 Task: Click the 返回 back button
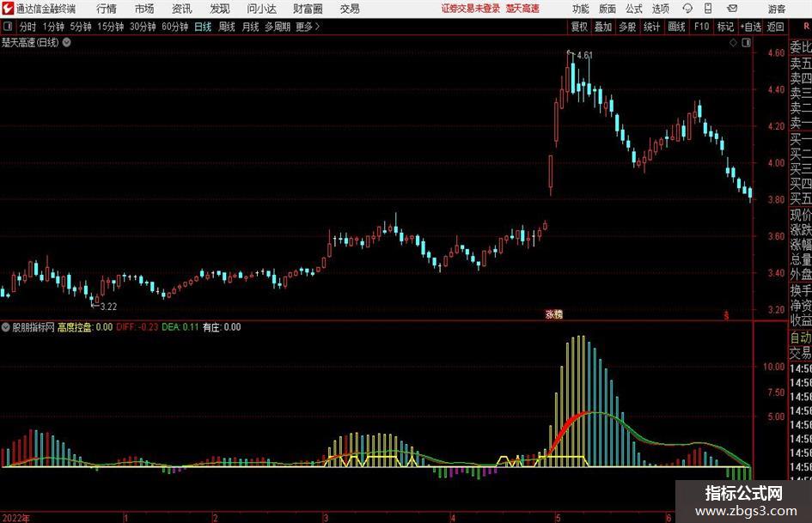coord(775,27)
